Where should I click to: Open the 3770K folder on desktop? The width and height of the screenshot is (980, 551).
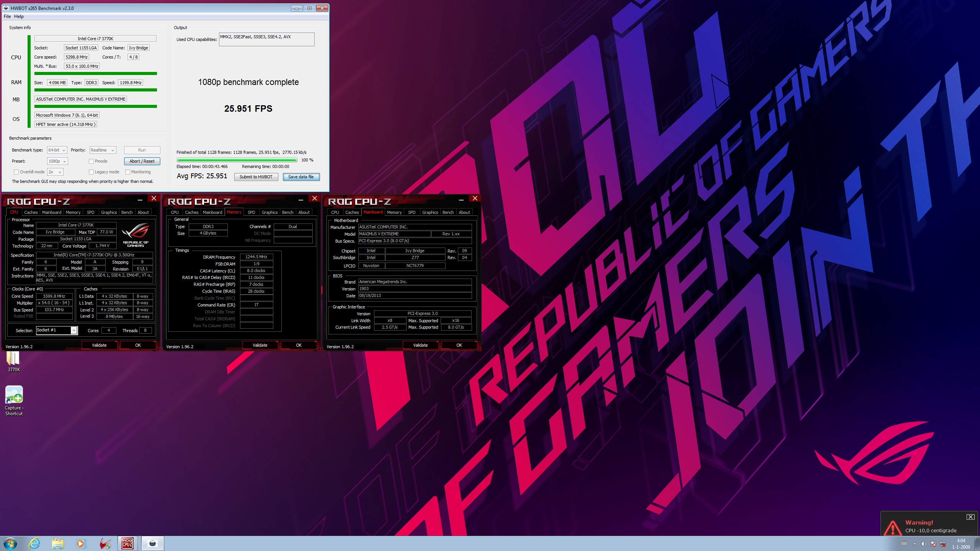click(14, 362)
